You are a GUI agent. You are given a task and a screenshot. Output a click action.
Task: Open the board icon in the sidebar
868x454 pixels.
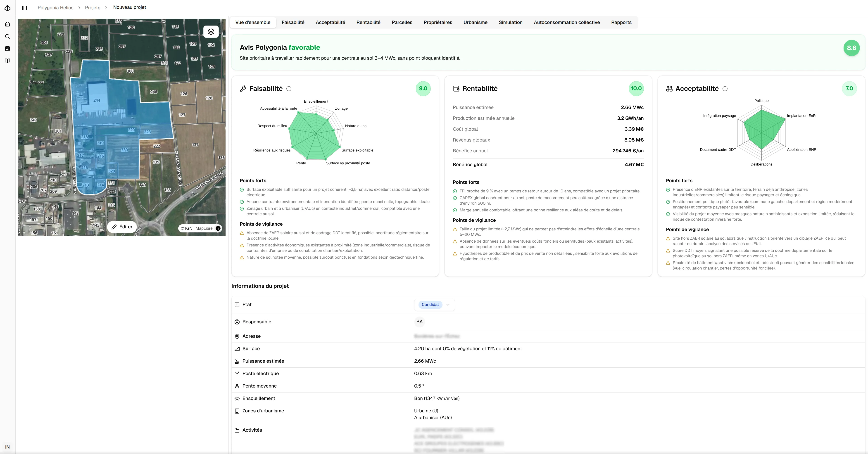pyautogui.click(x=7, y=49)
